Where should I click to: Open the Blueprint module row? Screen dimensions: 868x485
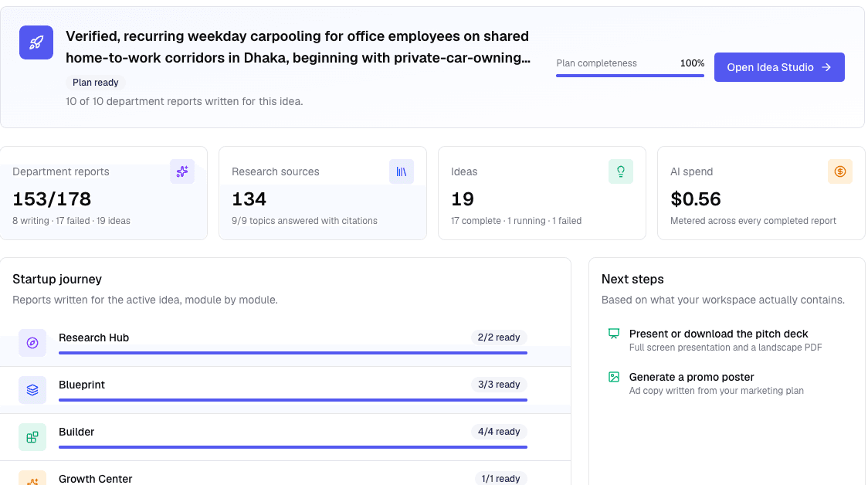point(285,390)
